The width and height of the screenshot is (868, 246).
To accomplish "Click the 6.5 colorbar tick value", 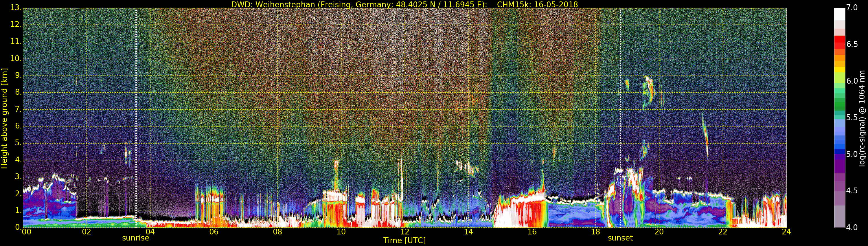I will [x=852, y=44].
